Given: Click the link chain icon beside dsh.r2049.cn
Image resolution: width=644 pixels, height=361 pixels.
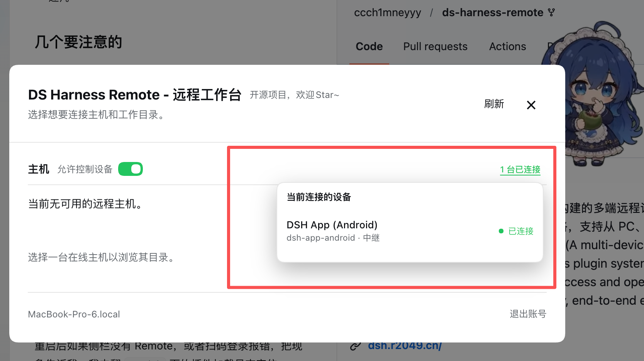Looking at the screenshot, I should click(x=356, y=346).
